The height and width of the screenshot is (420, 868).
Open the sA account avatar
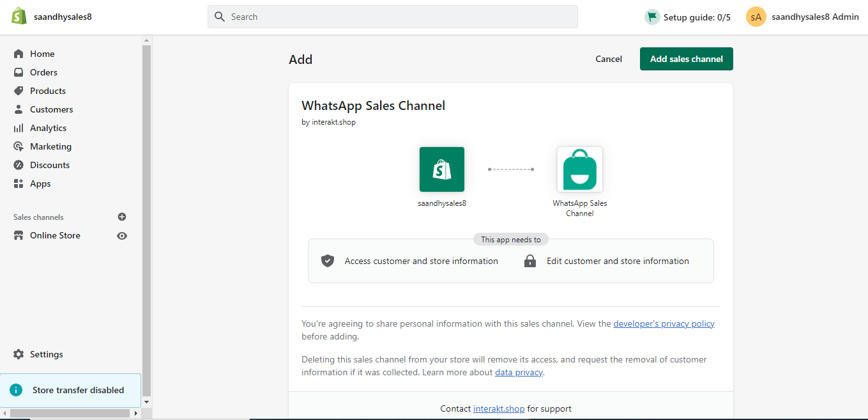coord(756,17)
